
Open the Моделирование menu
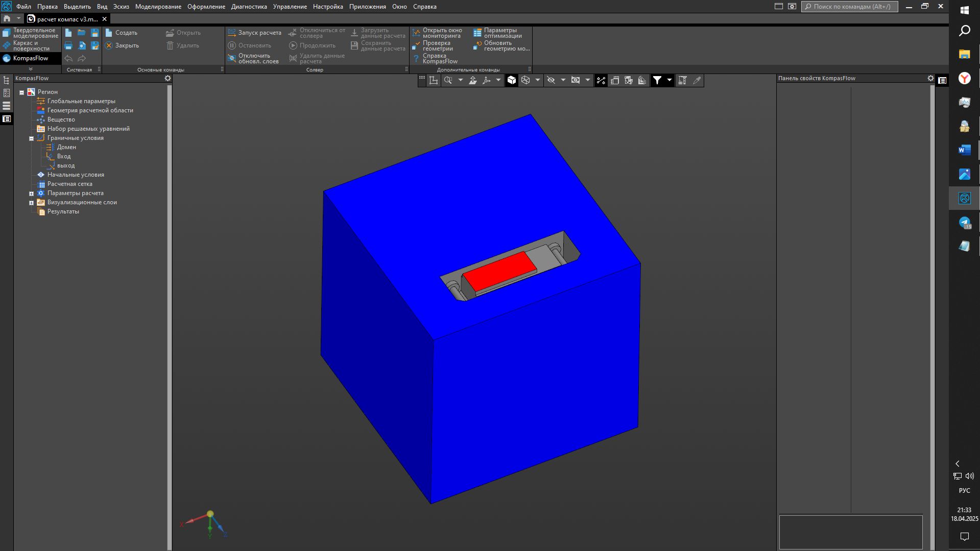(x=158, y=7)
